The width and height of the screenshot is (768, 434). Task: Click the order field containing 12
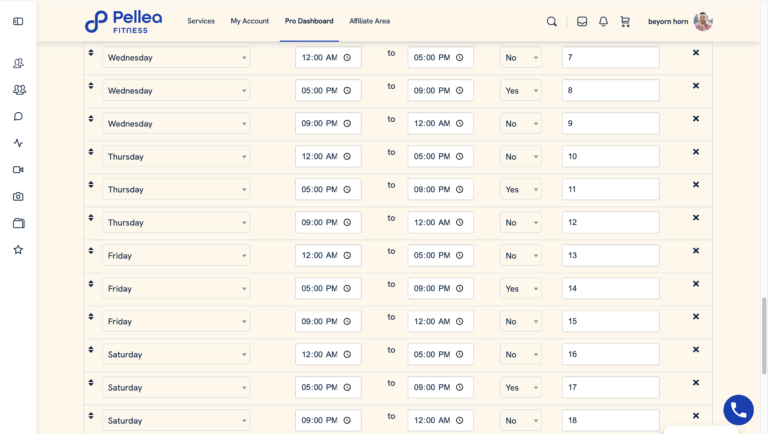(611, 222)
